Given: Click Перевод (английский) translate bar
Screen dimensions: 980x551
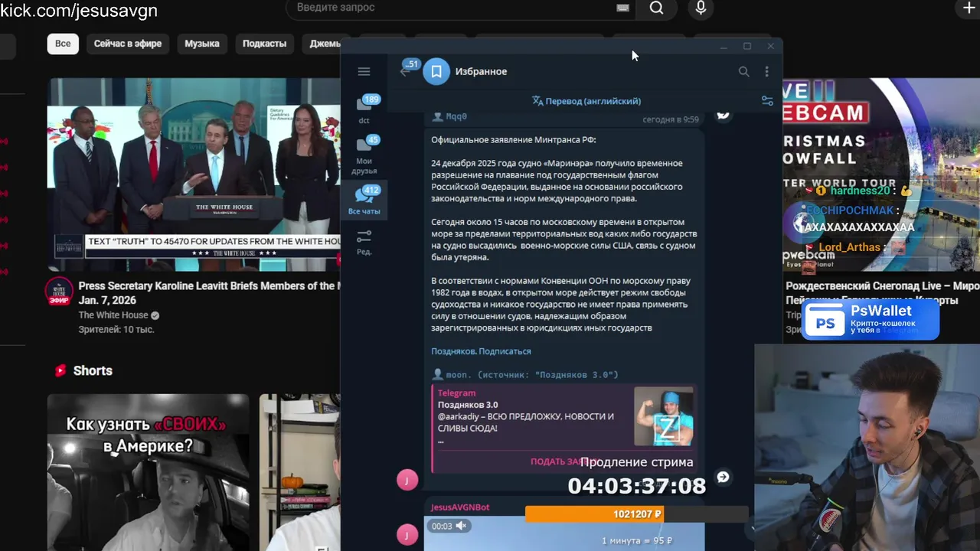Looking at the screenshot, I should 586,101.
